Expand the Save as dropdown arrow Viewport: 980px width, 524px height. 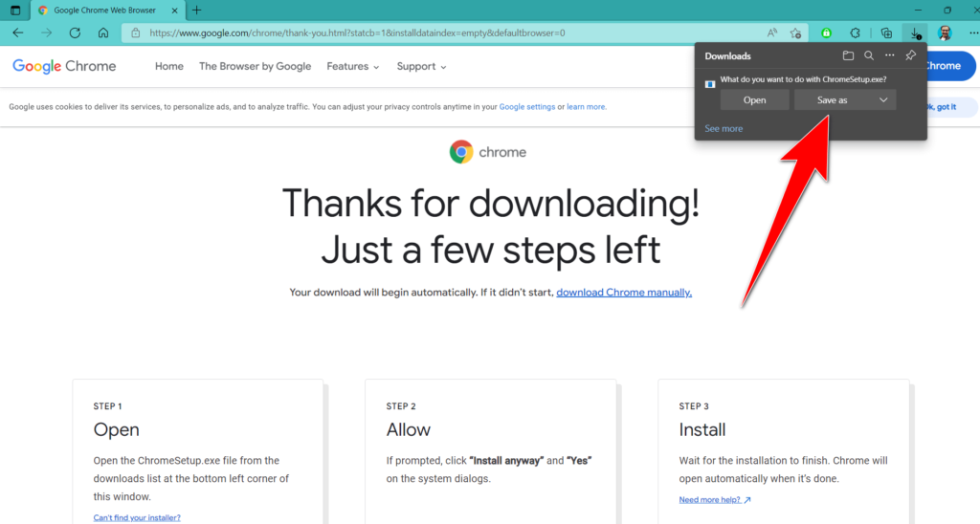883,100
